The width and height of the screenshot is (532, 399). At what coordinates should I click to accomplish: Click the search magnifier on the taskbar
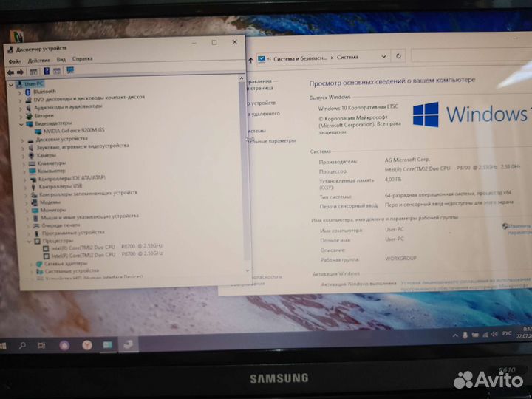point(22,345)
